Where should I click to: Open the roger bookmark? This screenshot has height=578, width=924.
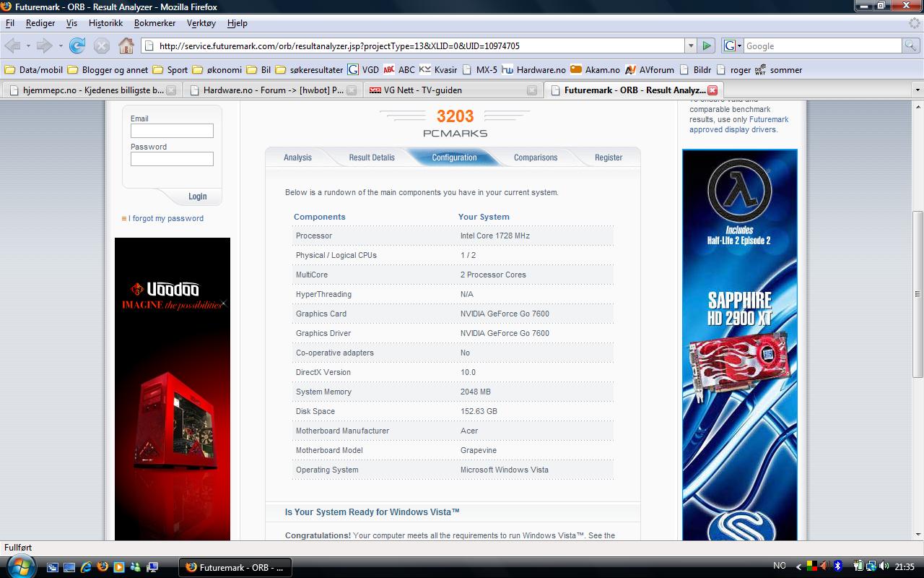tap(733, 70)
